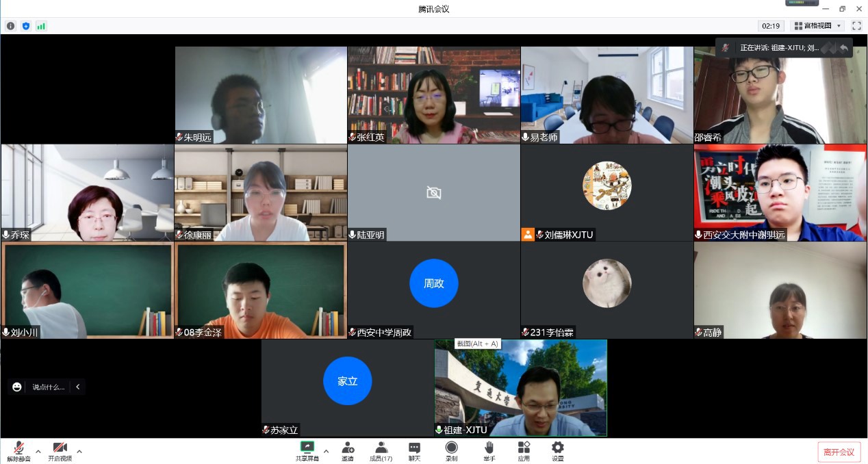Start 录制 recording

pos(451,451)
